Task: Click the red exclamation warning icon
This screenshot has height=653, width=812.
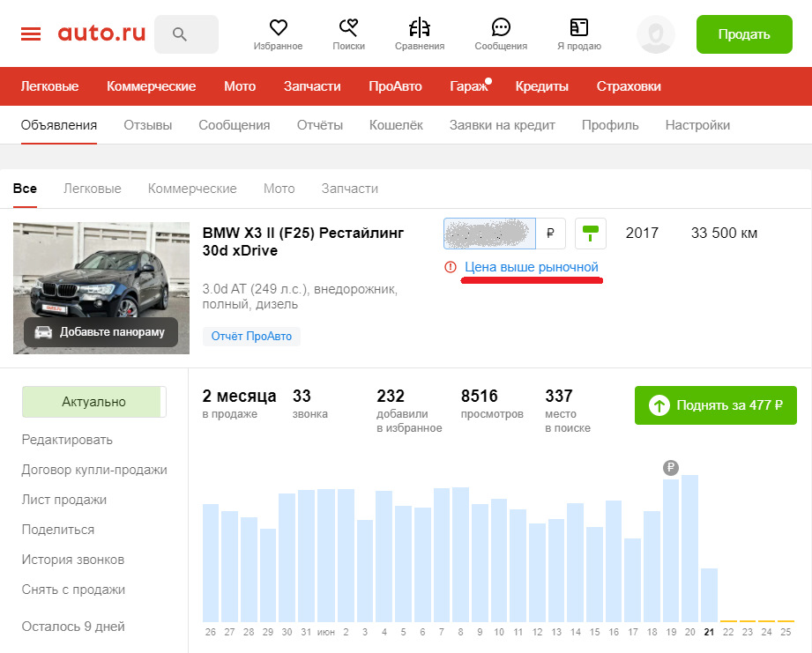Action: [451, 267]
